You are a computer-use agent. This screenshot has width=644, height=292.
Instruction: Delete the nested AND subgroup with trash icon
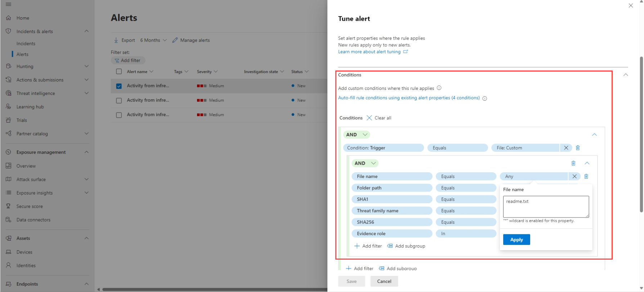pyautogui.click(x=573, y=163)
